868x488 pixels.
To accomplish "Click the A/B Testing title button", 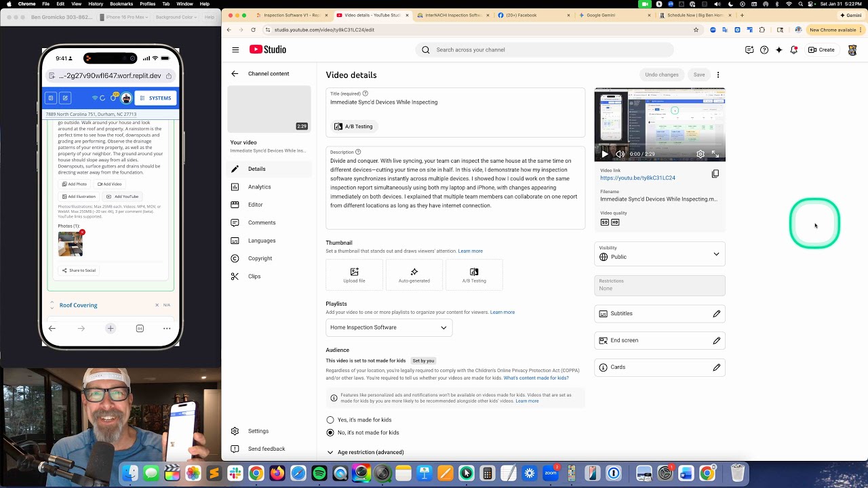I will pyautogui.click(x=353, y=126).
